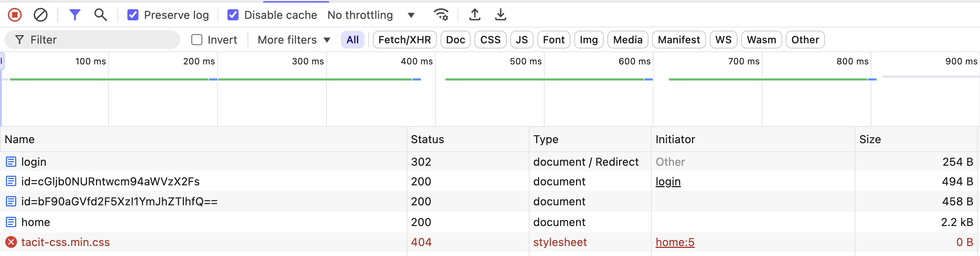
Task: Filter requests by Media
Action: pos(628,40)
